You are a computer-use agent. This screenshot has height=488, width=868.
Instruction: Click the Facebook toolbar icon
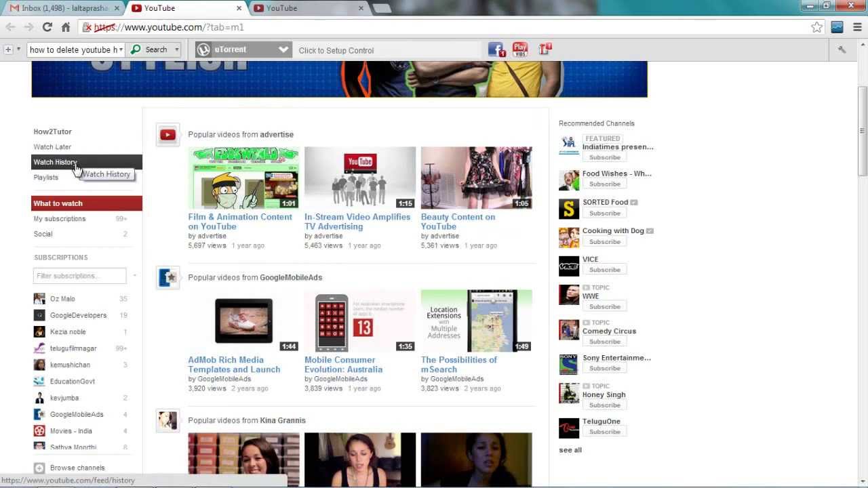[x=496, y=49]
